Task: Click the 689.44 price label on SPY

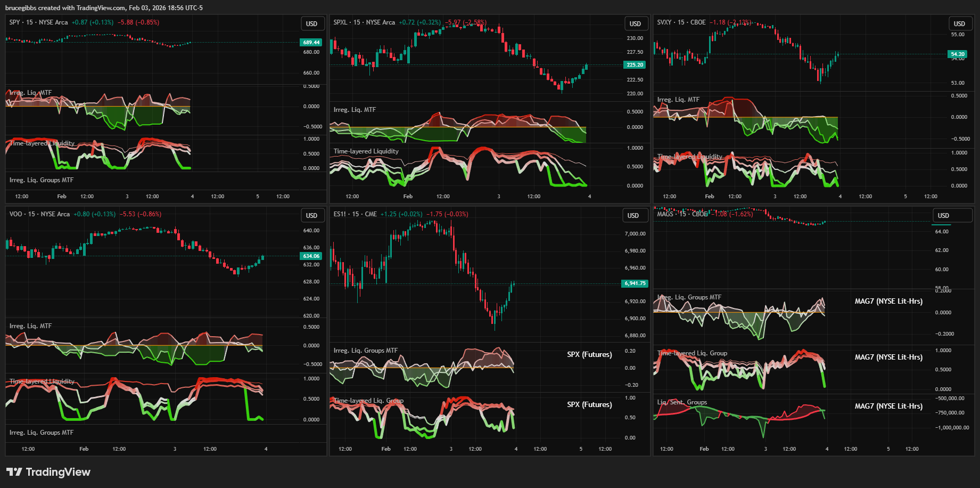Action: click(x=311, y=43)
